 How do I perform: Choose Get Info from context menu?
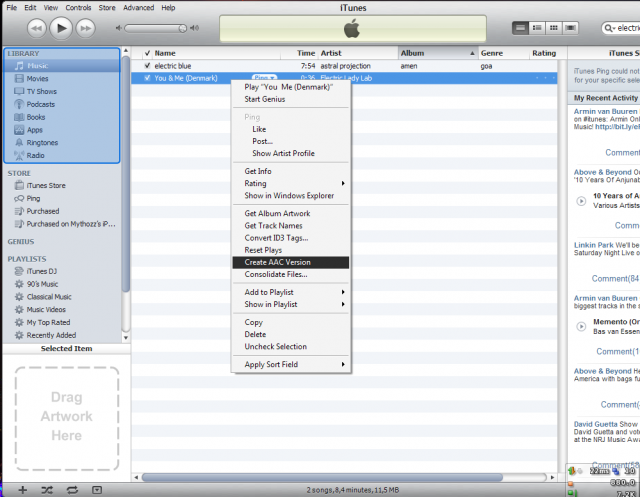[x=291, y=171]
